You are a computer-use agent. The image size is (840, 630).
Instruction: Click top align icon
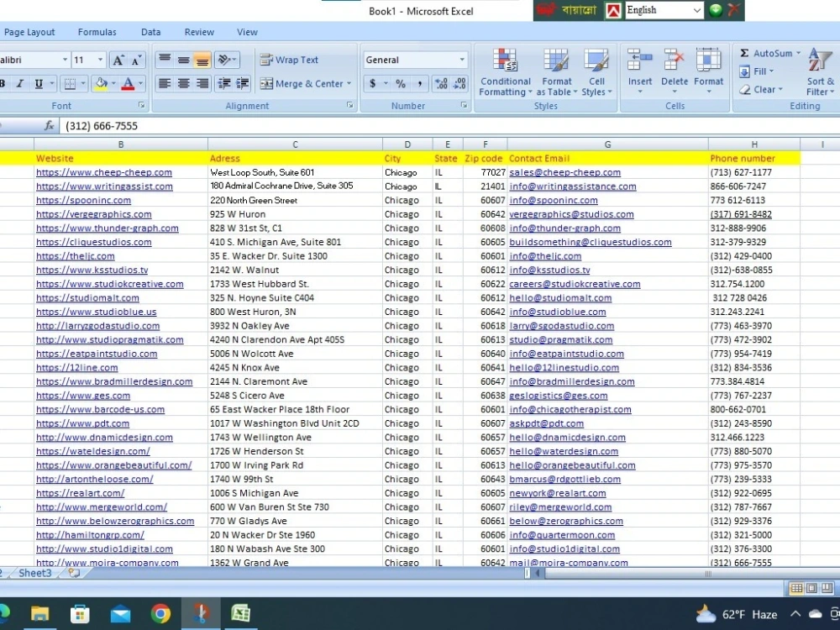165,60
